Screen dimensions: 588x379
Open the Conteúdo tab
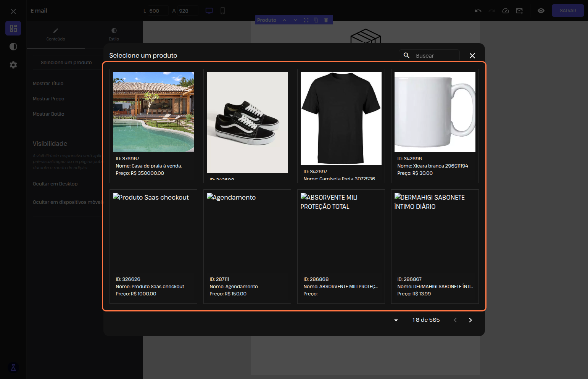pos(56,34)
